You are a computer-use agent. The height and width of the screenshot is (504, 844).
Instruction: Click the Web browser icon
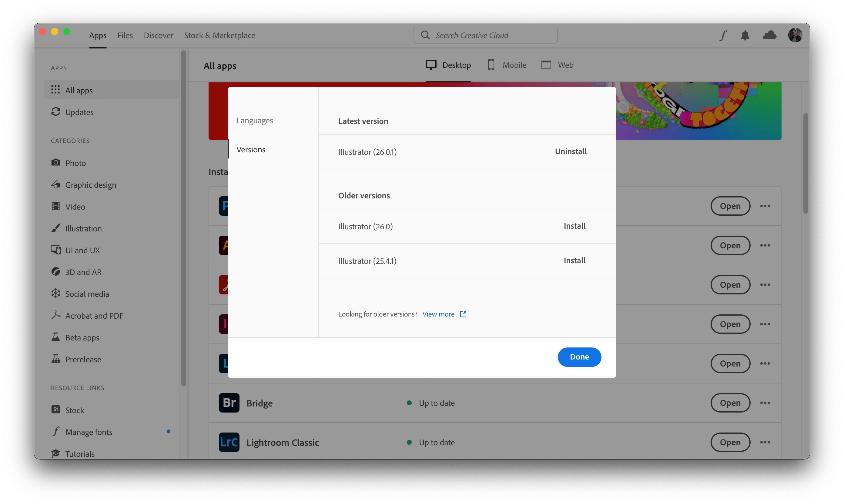tap(546, 65)
